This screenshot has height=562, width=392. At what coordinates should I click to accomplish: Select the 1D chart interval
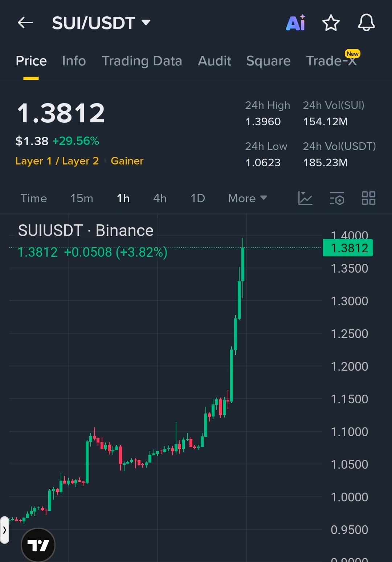(198, 198)
